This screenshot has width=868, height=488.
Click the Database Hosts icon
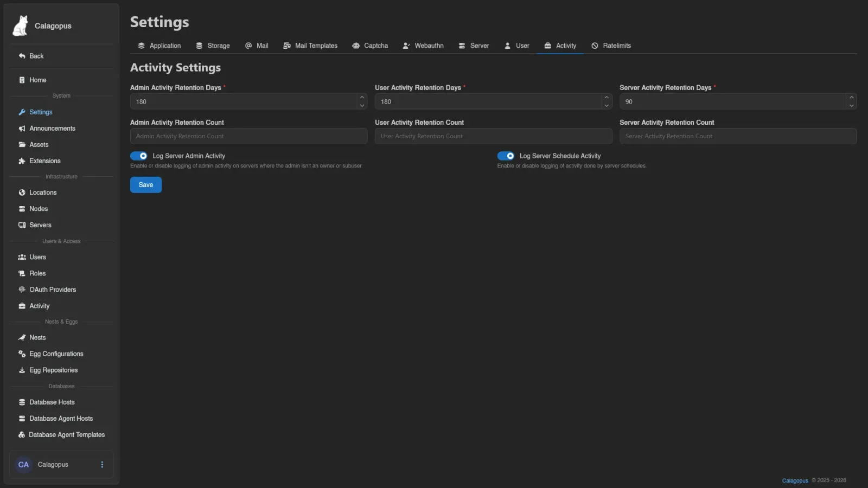coord(22,402)
